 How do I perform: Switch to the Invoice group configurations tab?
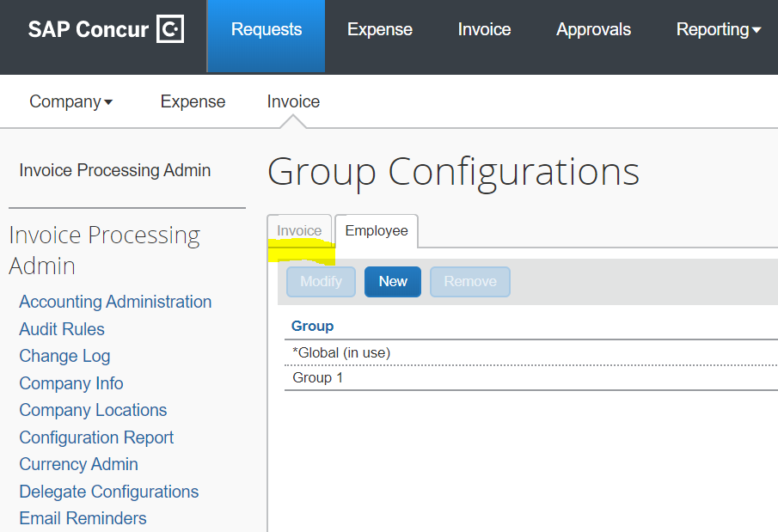point(299,231)
